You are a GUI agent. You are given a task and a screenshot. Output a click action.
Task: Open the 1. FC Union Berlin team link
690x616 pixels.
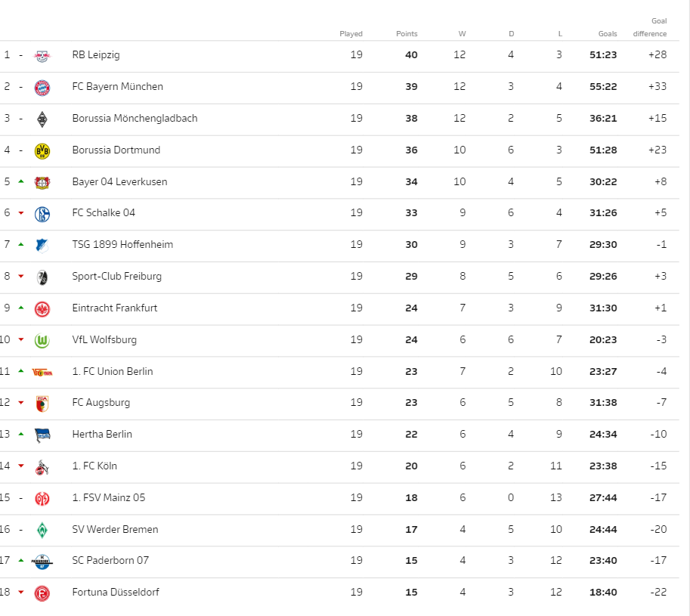[x=113, y=371]
